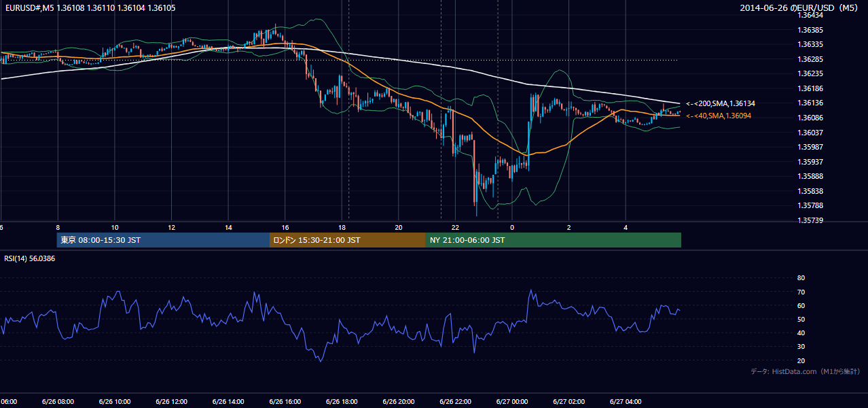Click hour label 2 under price chart
This screenshot has width=868, height=408.
569,227
